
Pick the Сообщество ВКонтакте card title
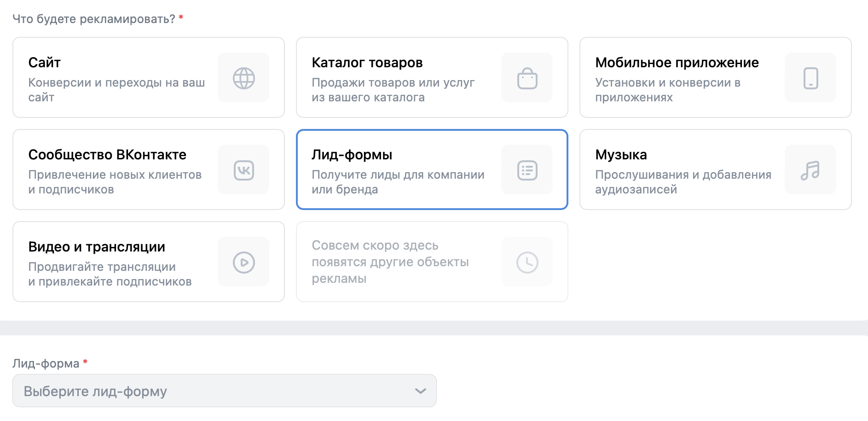(x=107, y=155)
